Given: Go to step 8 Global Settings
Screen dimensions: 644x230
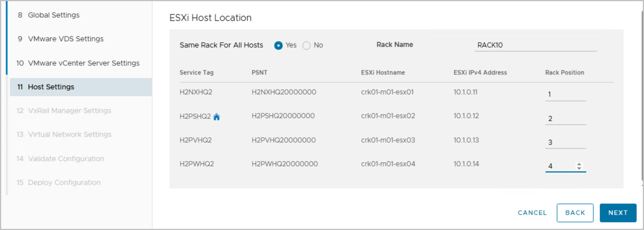Looking at the screenshot, I should [x=54, y=15].
